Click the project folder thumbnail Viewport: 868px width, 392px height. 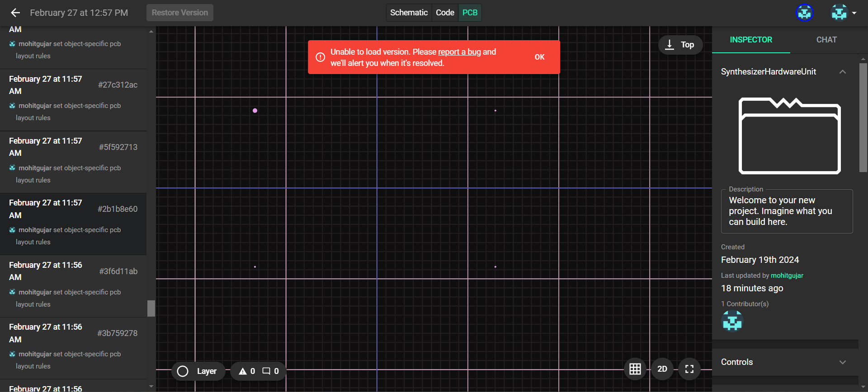(x=789, y=135)
